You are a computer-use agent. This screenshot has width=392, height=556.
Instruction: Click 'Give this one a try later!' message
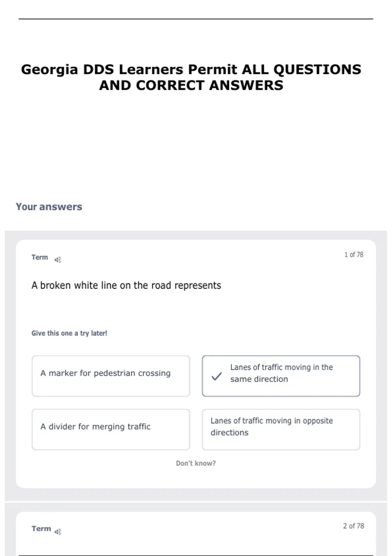69,333
